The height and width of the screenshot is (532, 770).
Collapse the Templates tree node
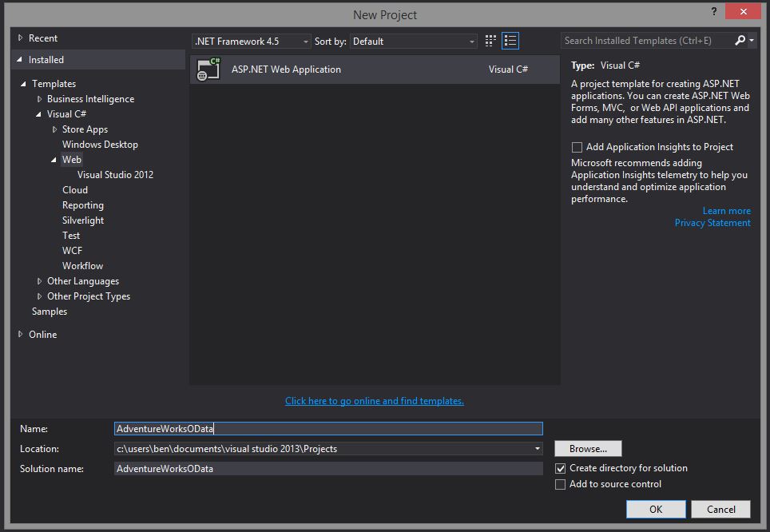coord(23,84)
